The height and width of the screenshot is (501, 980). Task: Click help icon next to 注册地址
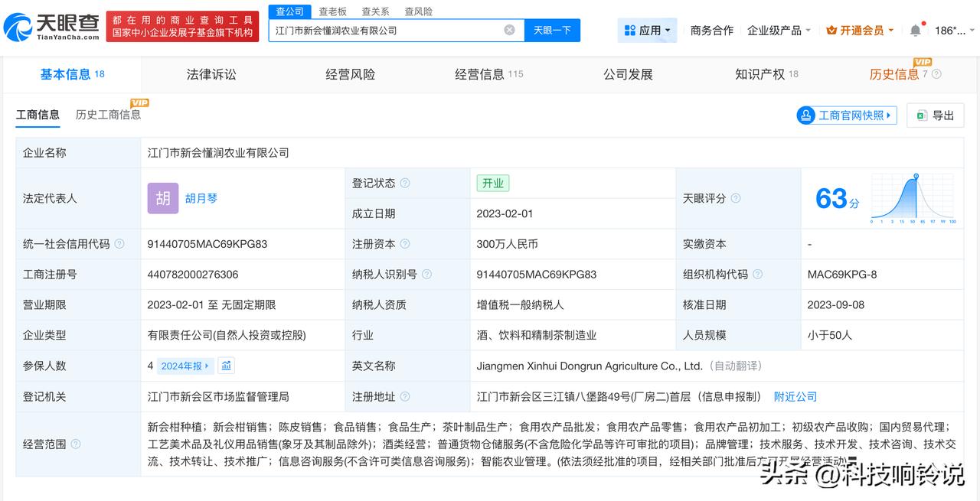point(405,396)
